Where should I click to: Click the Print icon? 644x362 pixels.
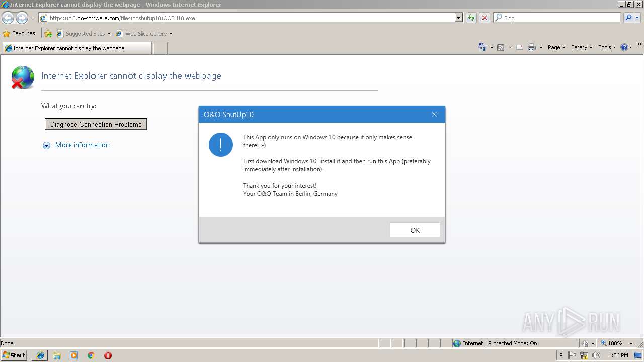click(x=532, y=47)
